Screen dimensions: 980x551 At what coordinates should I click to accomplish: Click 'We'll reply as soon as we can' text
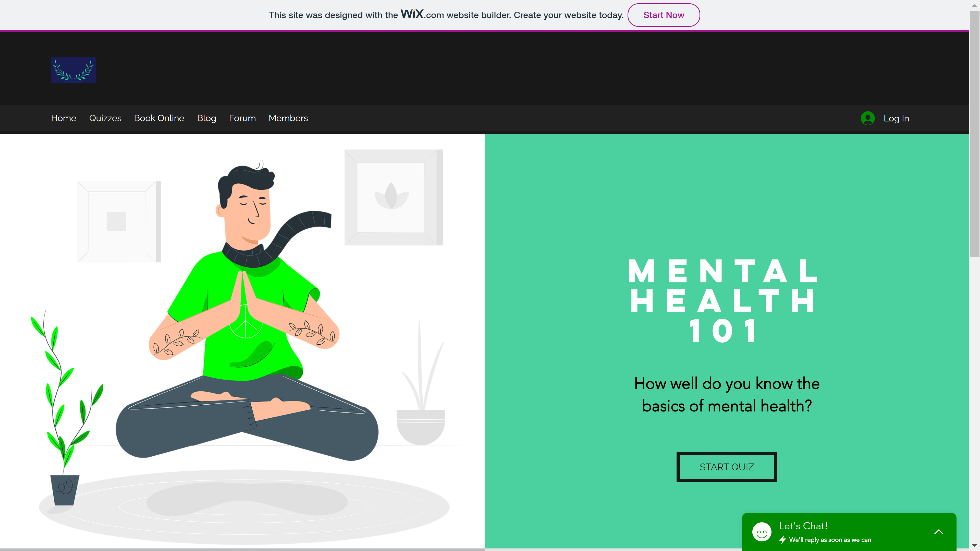(x=830, y=540)
